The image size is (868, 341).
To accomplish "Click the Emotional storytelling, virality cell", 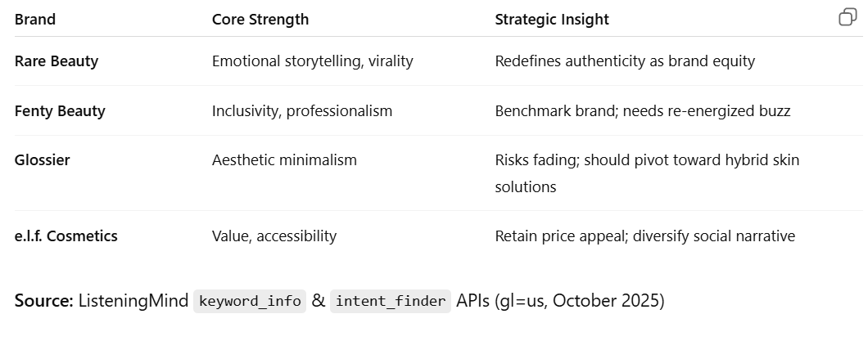I will tap(312, 61).
